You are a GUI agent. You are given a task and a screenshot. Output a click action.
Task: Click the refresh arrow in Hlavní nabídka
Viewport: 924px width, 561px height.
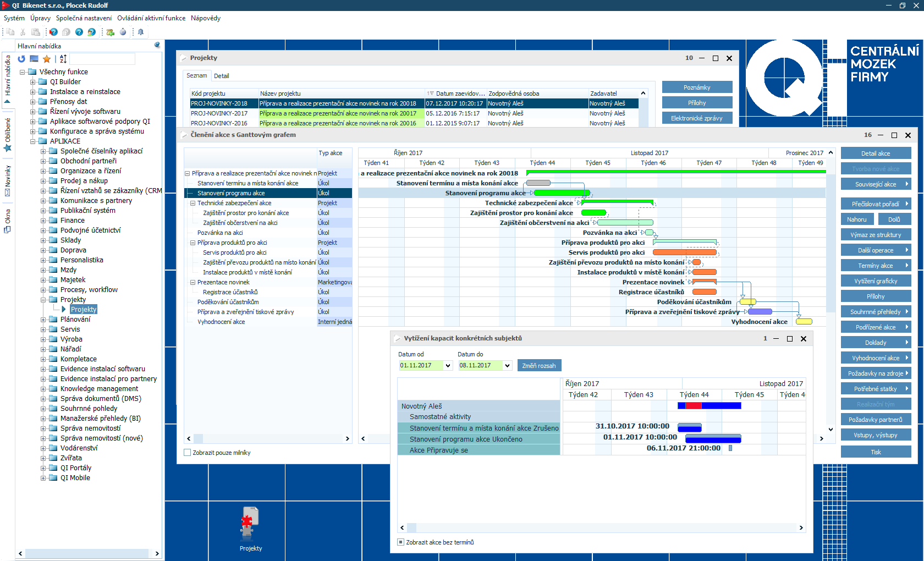(21, 59)
